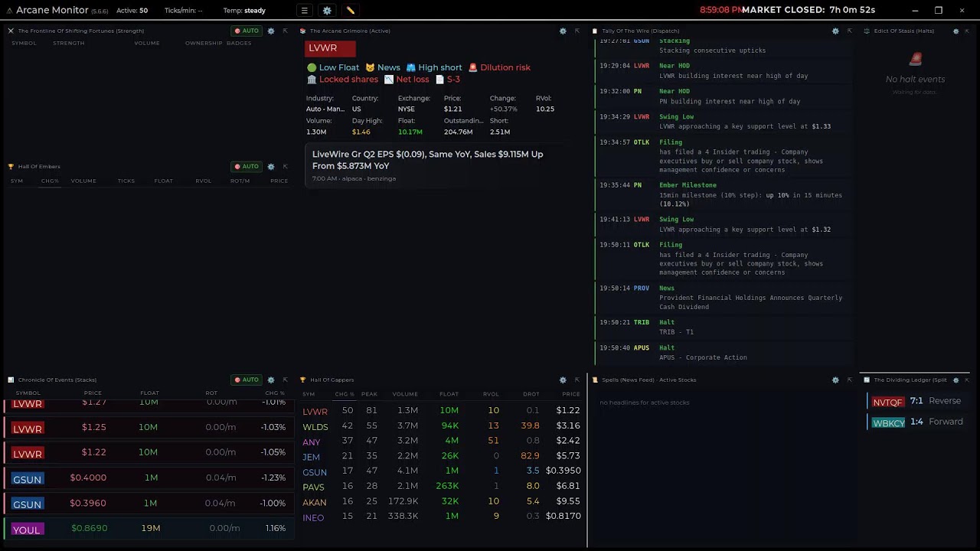Open settings gear of Tally Of The Wire
The width and height of the screenshot is (980, 551).
pos(835,31)
